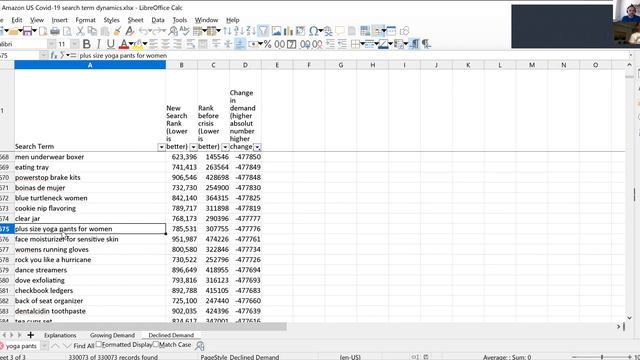Toggle Align Bottom vertical alignment
Screen dimensions: 640x360
(240, 44)
